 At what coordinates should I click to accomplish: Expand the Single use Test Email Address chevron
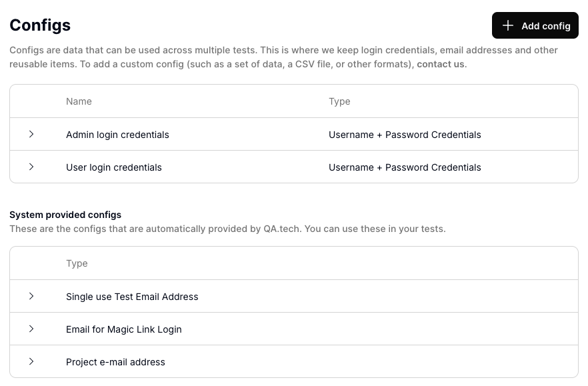pyautogui.click(x=31, y=297)
